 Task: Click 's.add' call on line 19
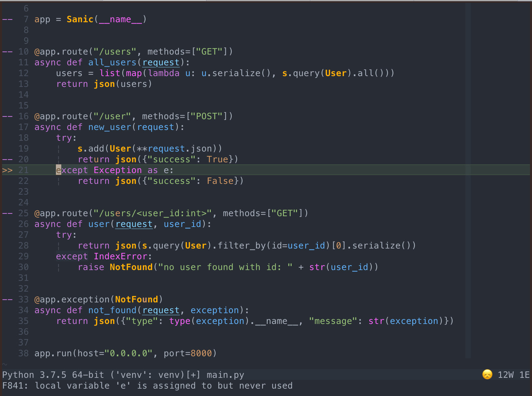pyautogui.click(x=91, y=148)
